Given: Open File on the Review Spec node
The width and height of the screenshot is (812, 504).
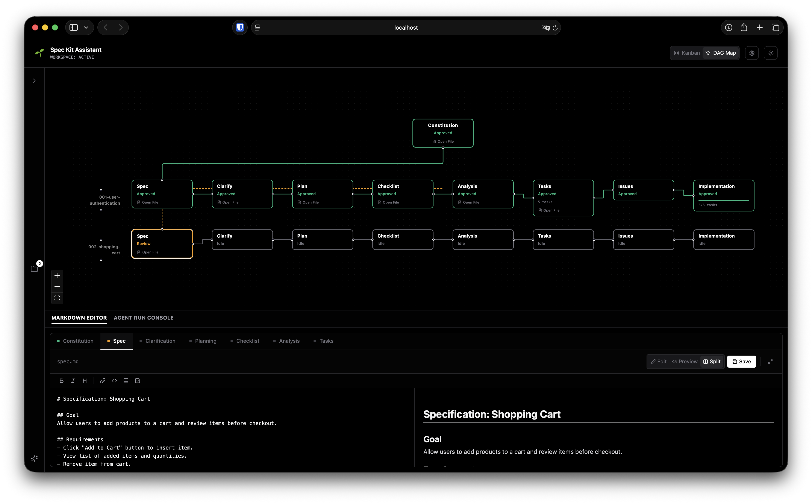Looking at the screenshot, I should pyautogui.click(x=148, y=252).
